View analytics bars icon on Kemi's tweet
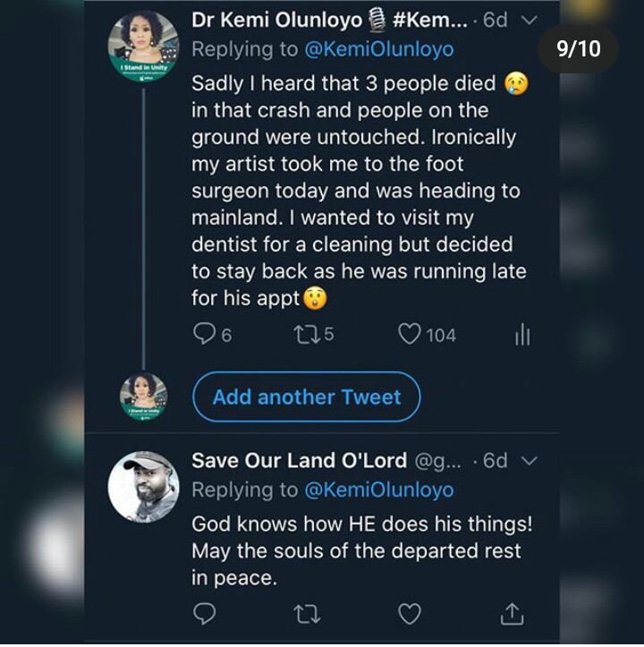The image size is (644, 647). [522, 335]
